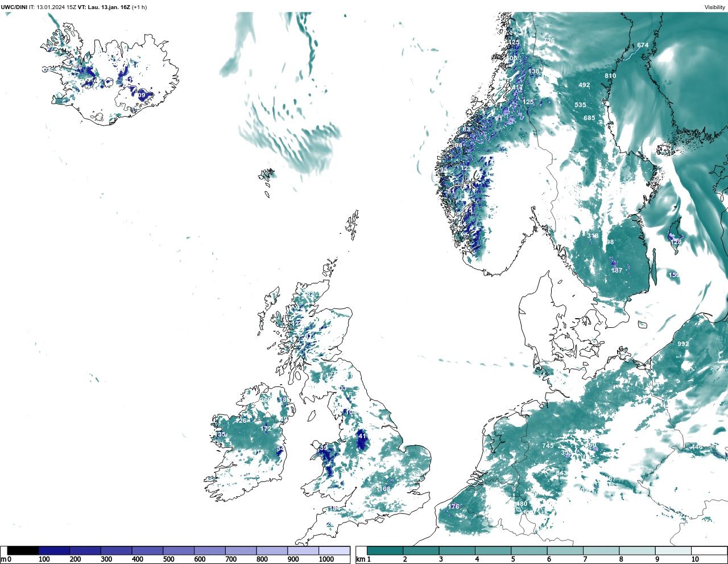Click the 726 visibility value in the north

click(549, 41)
